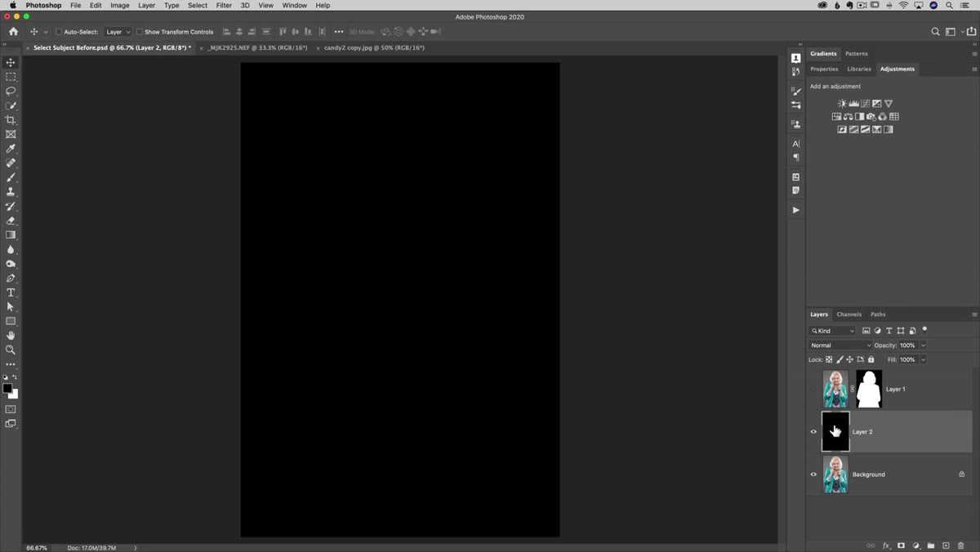980x552 pixels.
Task: Switch to the Properties tab
Action: pyautogui.click(x=824, y=69)
